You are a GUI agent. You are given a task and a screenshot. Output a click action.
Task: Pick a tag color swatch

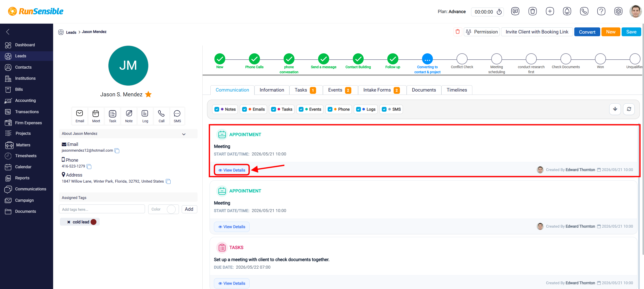tap(171, 209)
